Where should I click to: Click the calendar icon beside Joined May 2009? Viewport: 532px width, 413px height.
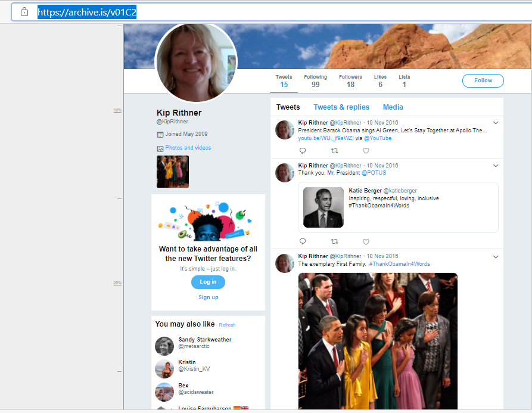[x=160, y=135]
